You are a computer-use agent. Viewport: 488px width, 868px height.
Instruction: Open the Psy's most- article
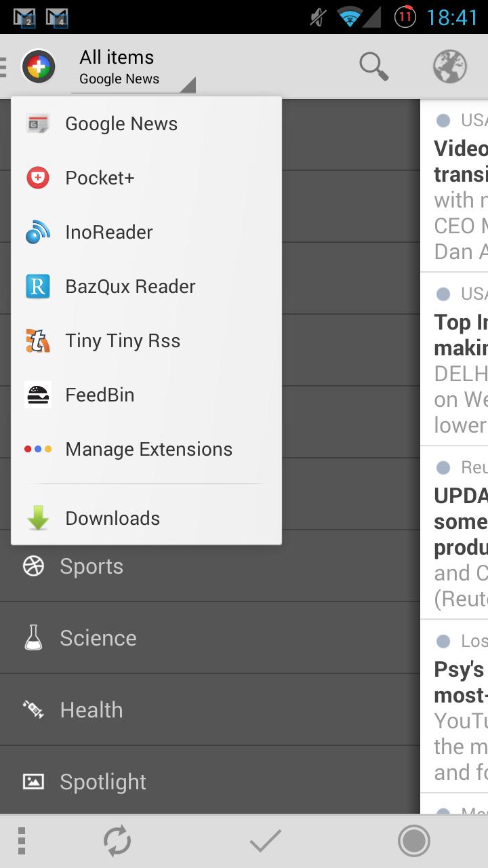click(x=454, y=707)
